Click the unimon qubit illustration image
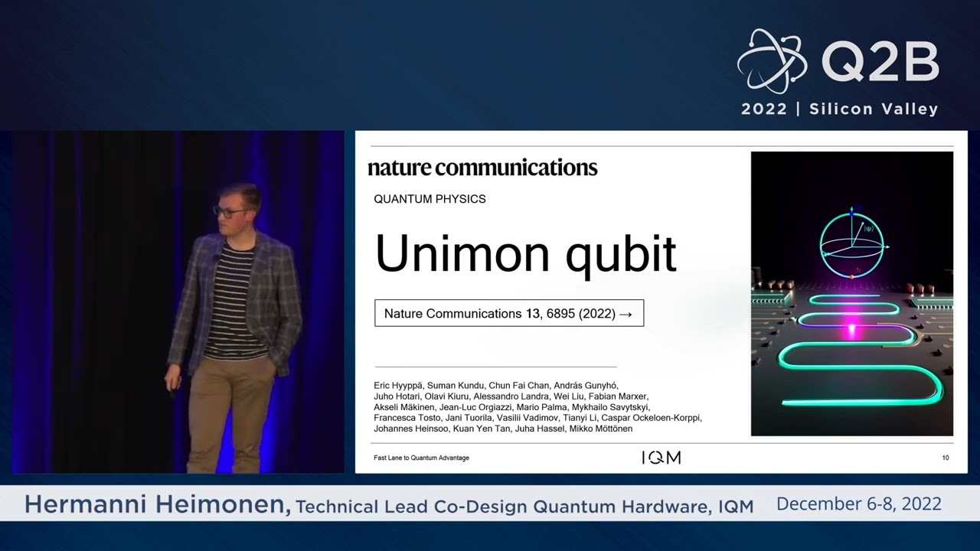980x551 pixels. tap(852, 294)
